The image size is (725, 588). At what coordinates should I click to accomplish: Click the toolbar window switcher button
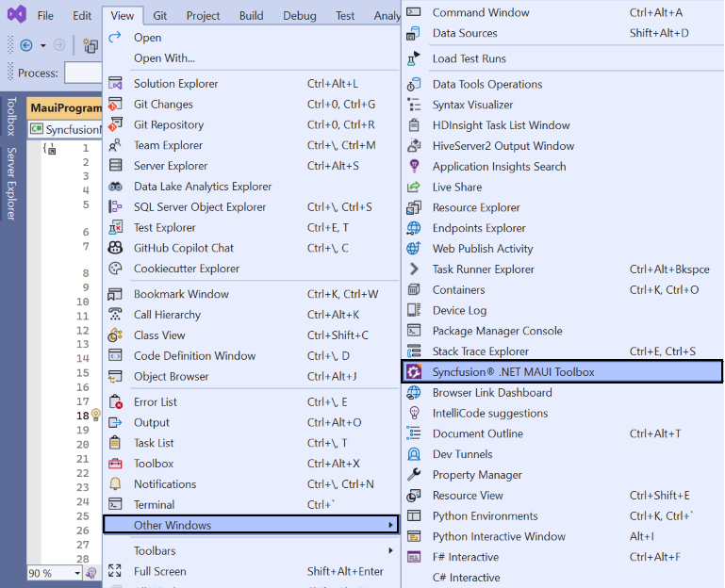tap(91, 45)
